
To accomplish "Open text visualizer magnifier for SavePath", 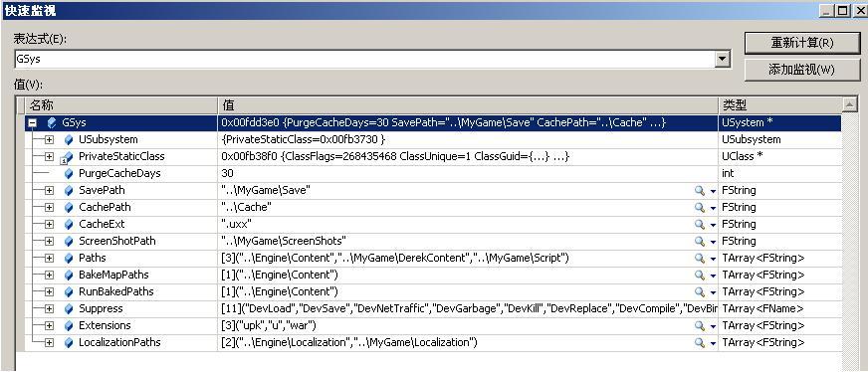I will [700, 191].
